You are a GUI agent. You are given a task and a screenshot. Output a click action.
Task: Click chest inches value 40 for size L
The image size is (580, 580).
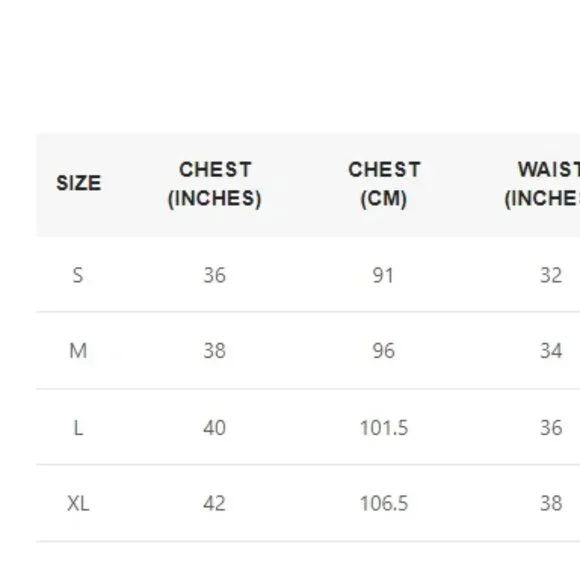coord(215,428)
